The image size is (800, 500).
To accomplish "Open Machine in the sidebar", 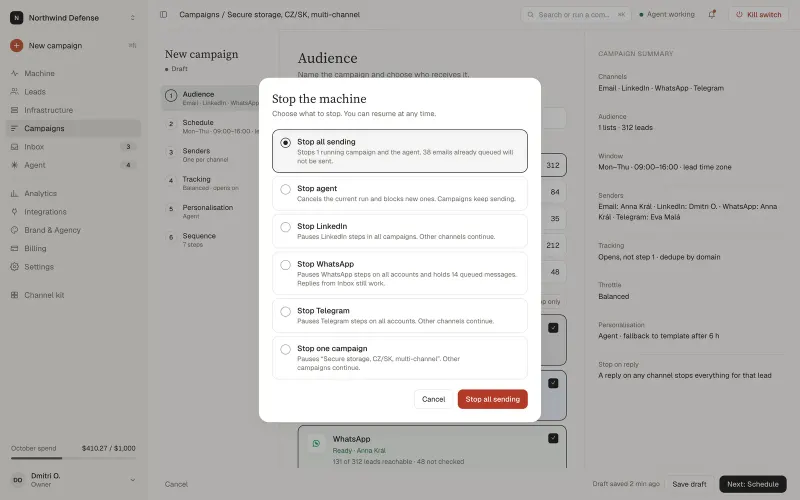I will click(73, 73).
